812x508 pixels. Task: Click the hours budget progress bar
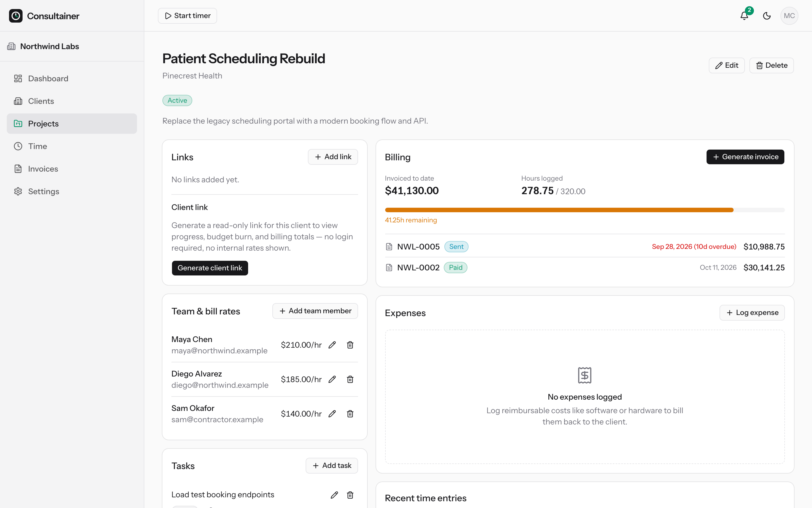[584, 210]
